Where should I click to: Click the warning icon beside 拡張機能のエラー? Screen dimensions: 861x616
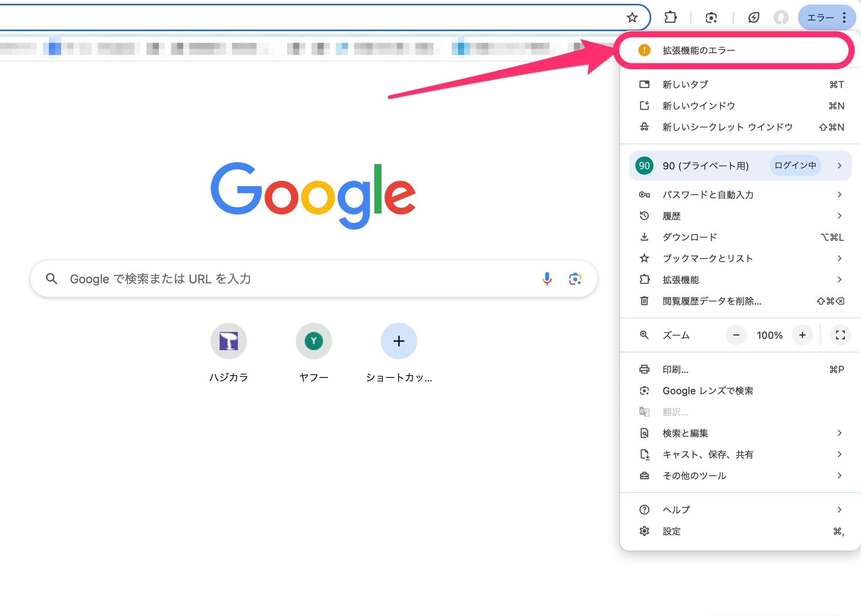(x=644, y=50)
